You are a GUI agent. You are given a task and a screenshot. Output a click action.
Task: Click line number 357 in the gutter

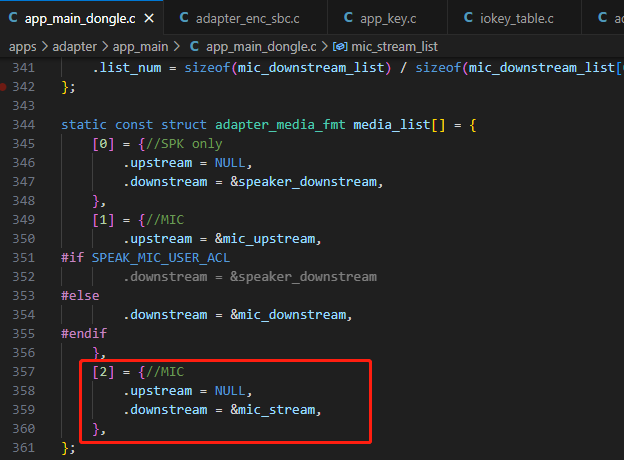23,372
